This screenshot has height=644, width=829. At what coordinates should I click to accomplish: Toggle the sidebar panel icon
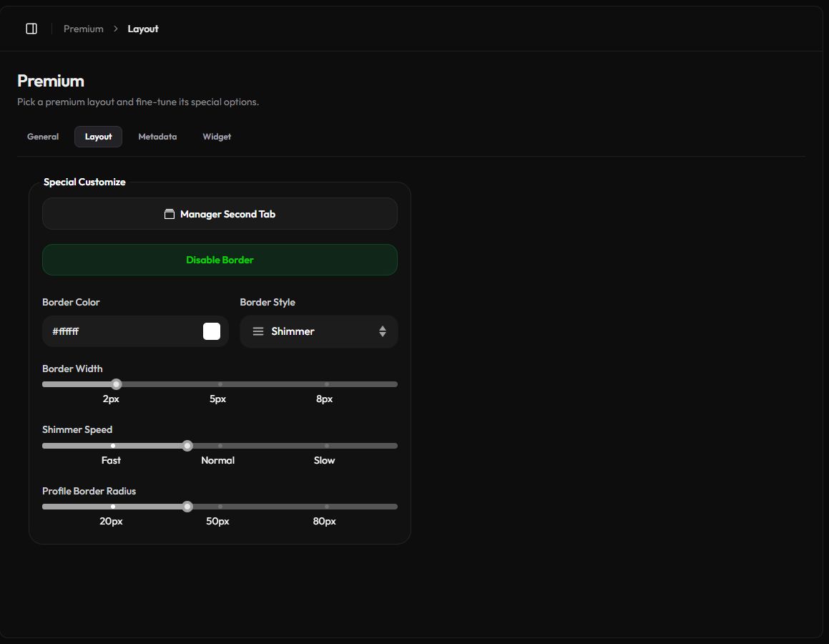point(31,29)
